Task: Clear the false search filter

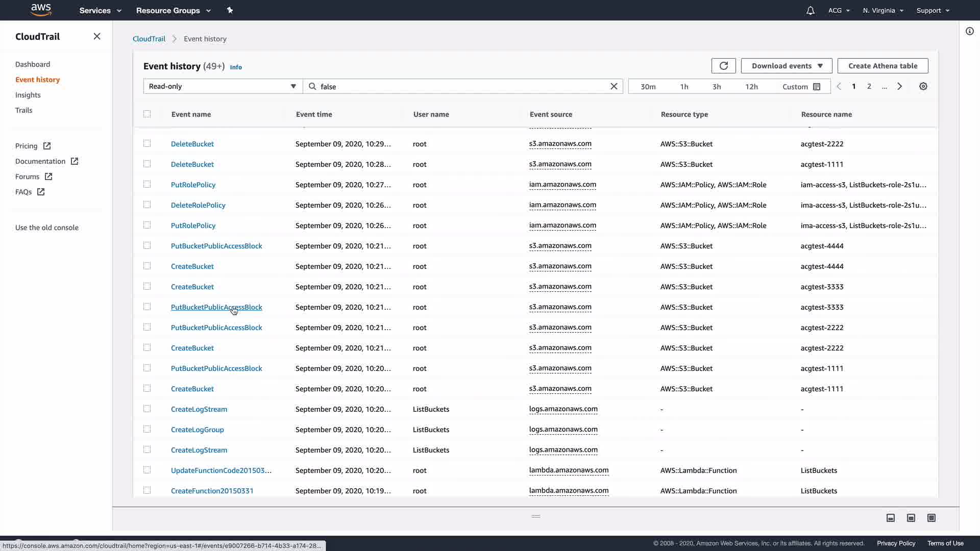Action: pos(614,87)
